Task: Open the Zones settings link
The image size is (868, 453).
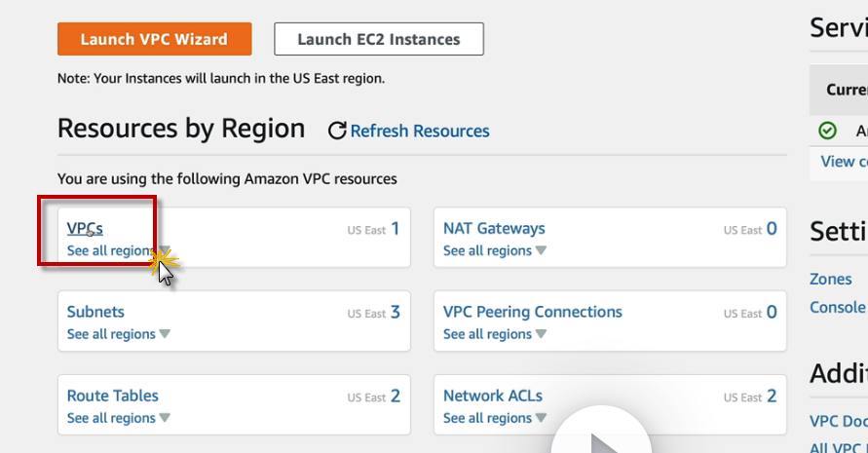Action: click(830, 279)
